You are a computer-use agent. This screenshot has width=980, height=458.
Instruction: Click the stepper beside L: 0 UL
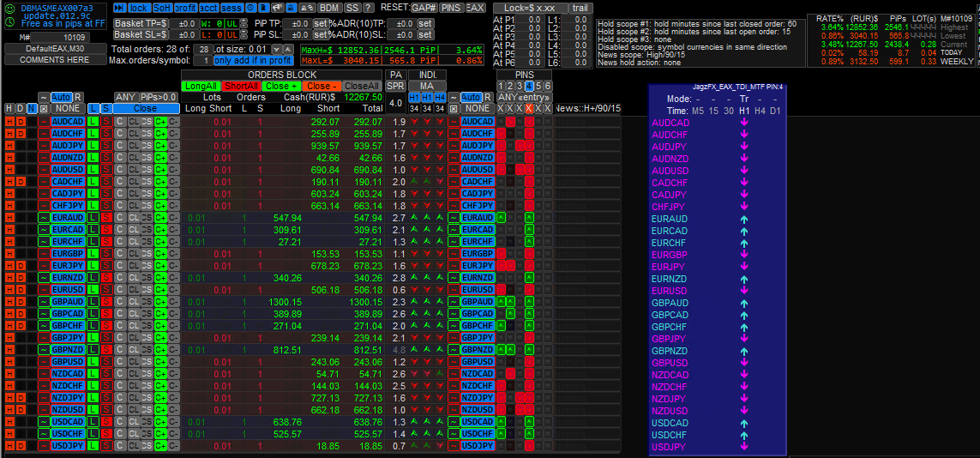(x=243, y=34)
